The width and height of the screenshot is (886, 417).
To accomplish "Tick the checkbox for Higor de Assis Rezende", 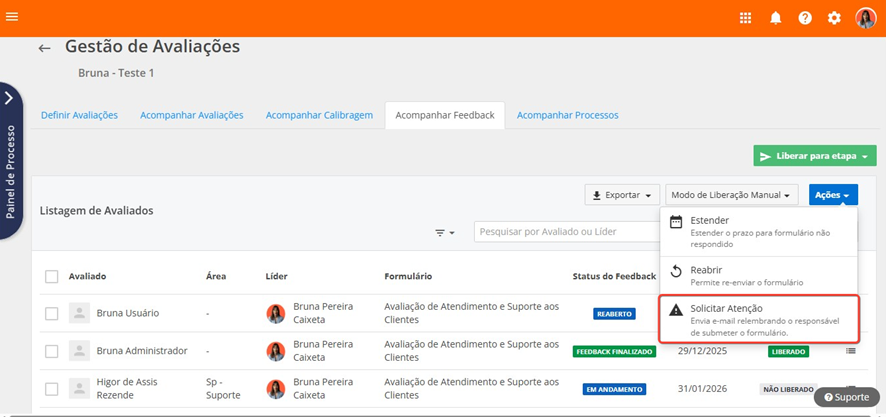I will coord(51,389).
